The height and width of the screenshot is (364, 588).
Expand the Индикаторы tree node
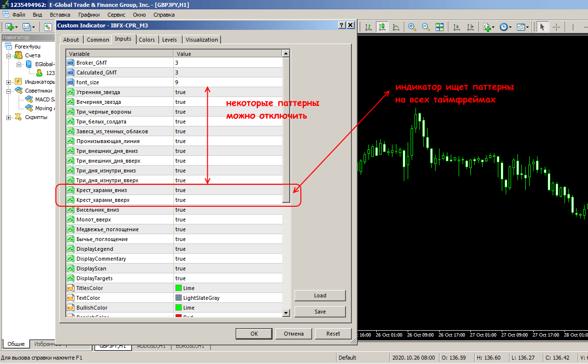click(9, 82)
